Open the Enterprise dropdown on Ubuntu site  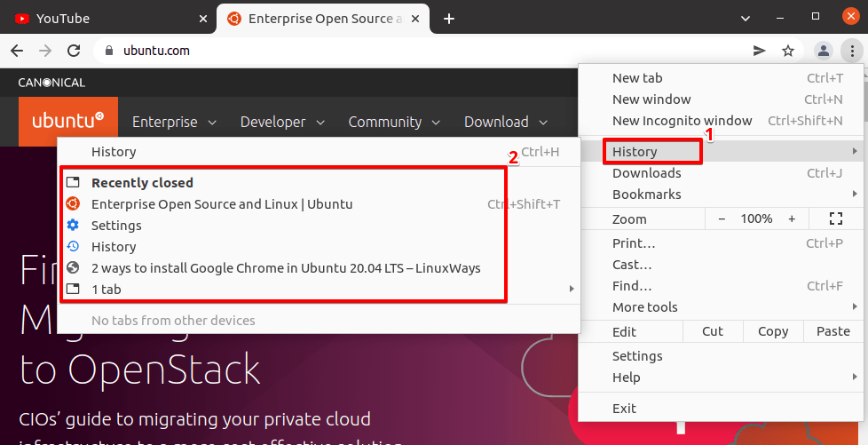click(x=174, y=122)
